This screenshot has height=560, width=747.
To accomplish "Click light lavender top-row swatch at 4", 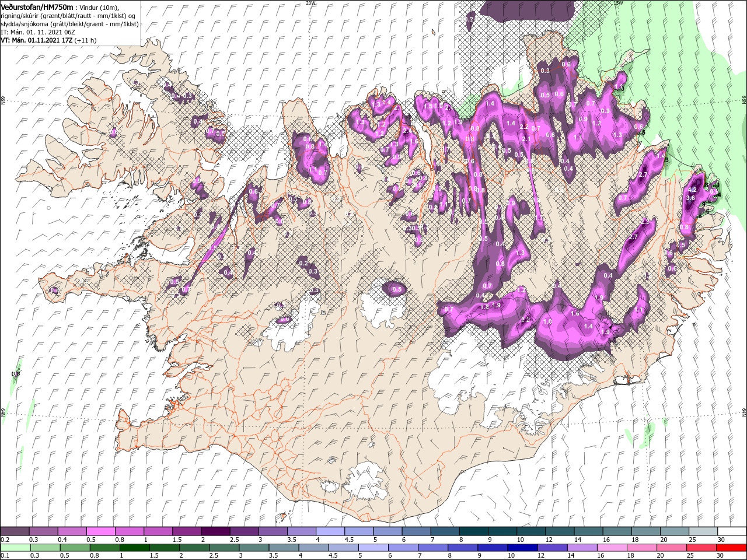I will (x=330, y=531).
